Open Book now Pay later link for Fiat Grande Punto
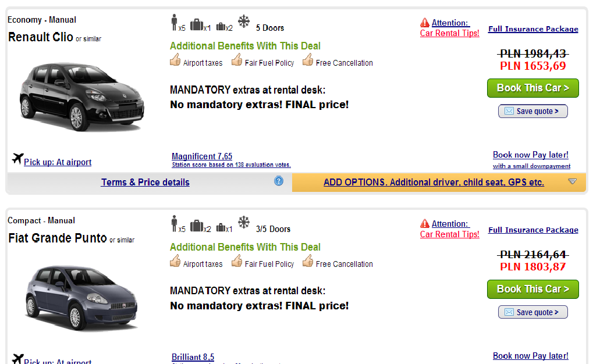The width and height of the screenshot is (593, 364). (x=531, y=356)
